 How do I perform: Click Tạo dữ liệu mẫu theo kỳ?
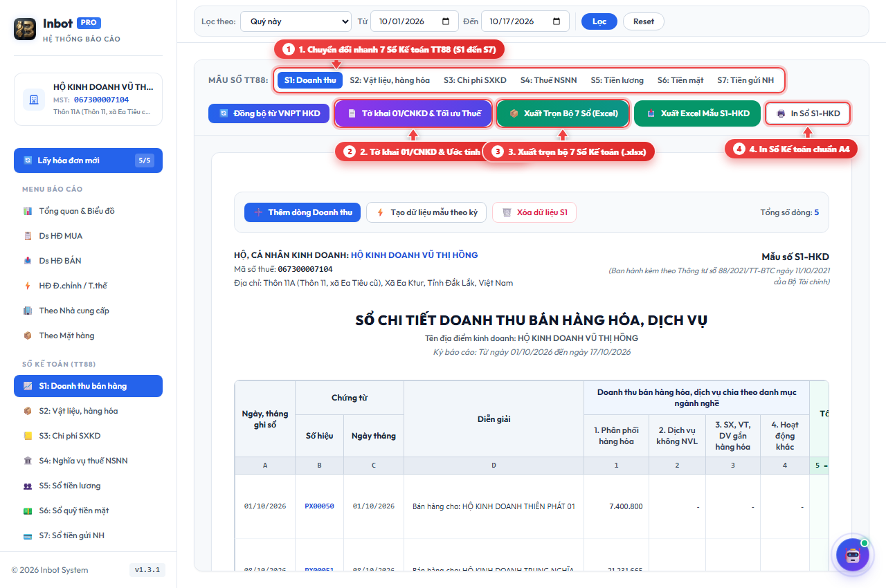click(426, 212)
